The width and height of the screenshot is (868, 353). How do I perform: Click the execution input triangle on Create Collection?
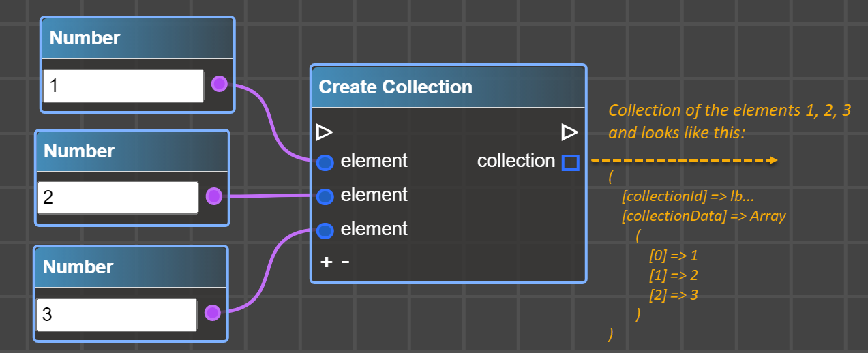pos(325,132)
